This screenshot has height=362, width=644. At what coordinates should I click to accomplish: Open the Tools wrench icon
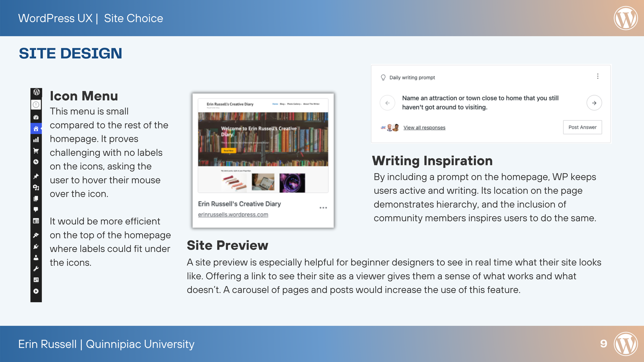pos(36,269)
